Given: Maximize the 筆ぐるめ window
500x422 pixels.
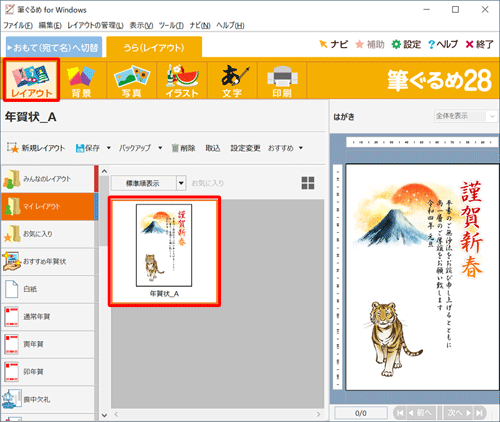Looking at the screenshot, I should pyautogui.click(x=455, y=10).
